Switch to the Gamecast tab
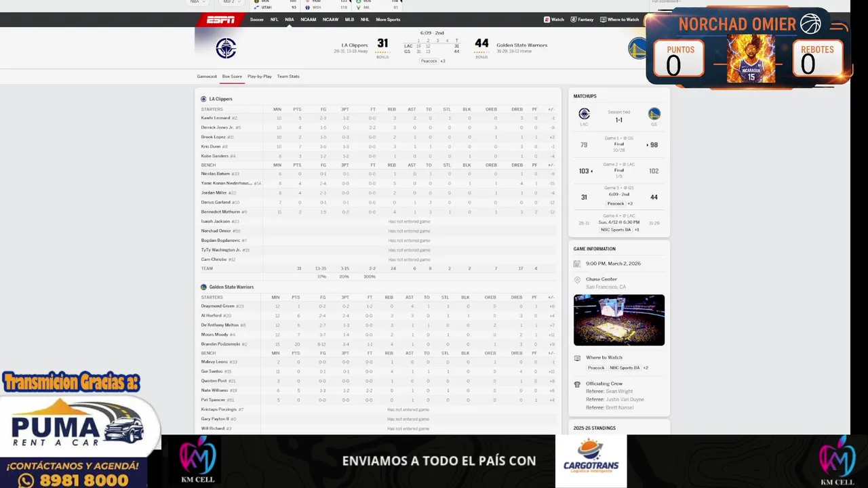This screenshot has height=488, width=868. click(x=207, y=77)
